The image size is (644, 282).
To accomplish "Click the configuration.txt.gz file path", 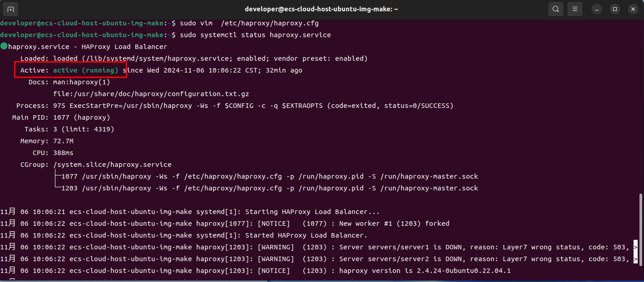I will coord(151,94).
